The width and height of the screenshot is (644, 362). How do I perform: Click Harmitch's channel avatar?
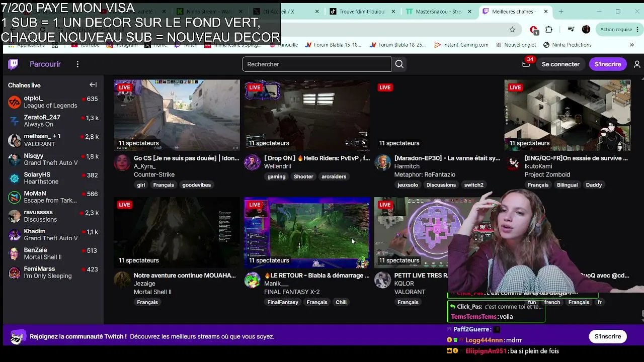click(383, 163)
